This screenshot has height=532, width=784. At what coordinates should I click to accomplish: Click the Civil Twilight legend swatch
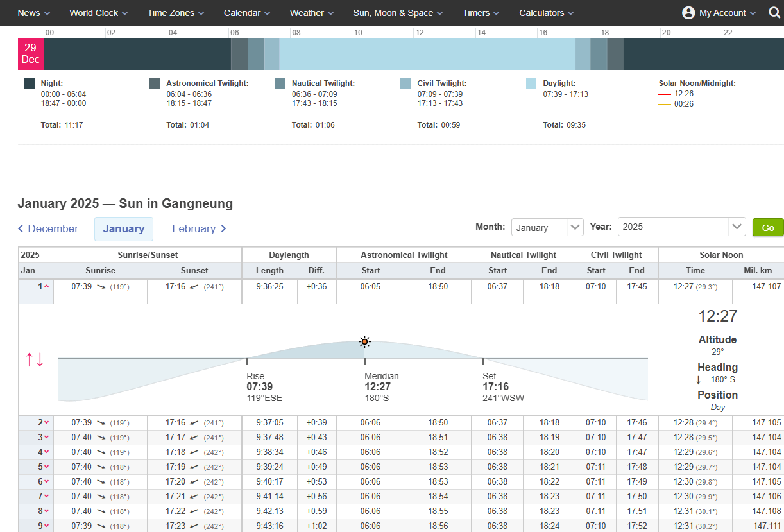[x=405, y=83]
